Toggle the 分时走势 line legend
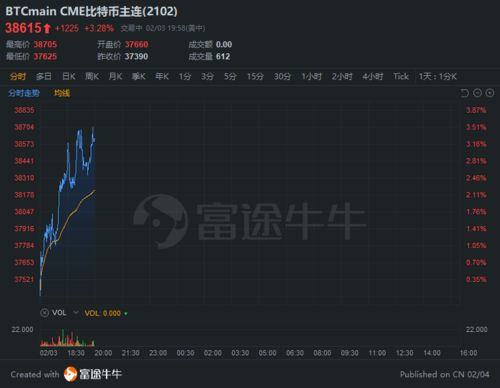Screen dimensions: 500x388 pyautogui.click(x=24, y=93)
